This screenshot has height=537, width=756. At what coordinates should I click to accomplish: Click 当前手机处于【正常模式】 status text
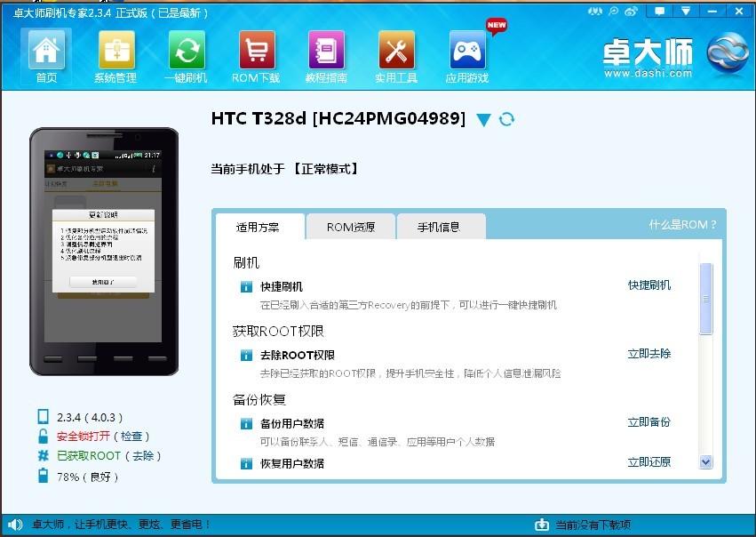point(285,169)
